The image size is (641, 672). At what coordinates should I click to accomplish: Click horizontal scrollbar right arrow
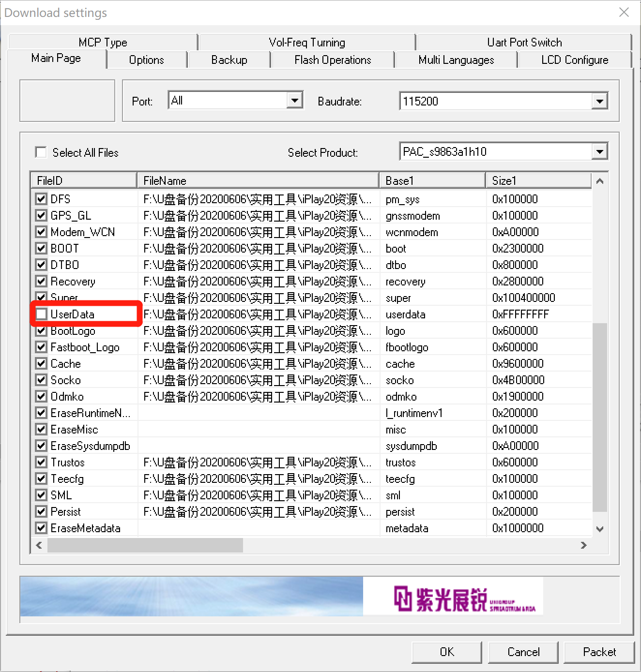click(x=583, y=545)
